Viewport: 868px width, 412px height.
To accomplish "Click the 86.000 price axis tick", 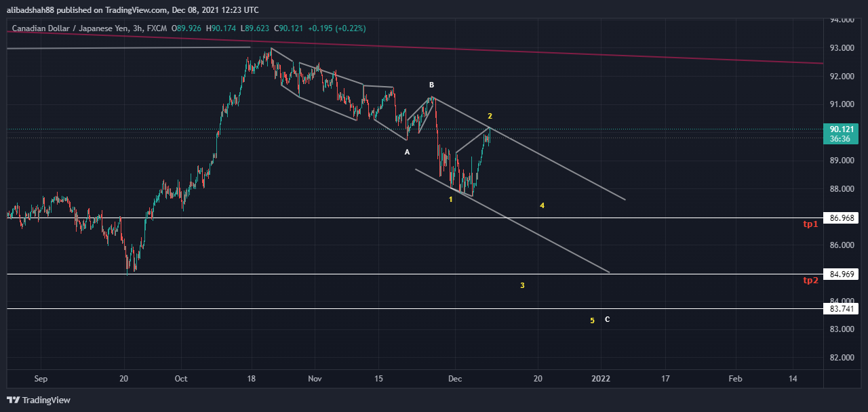I will (840, 245).
